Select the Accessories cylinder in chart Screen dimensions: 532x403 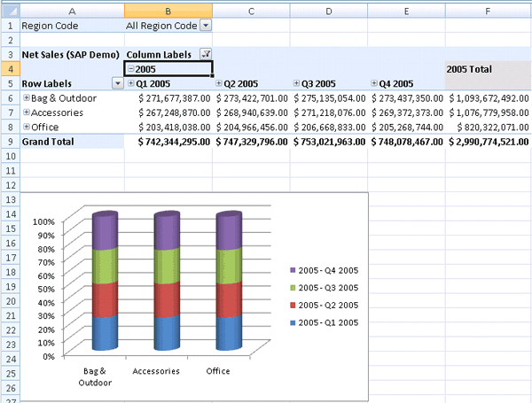pyautogui.click(x=168, y=283)
